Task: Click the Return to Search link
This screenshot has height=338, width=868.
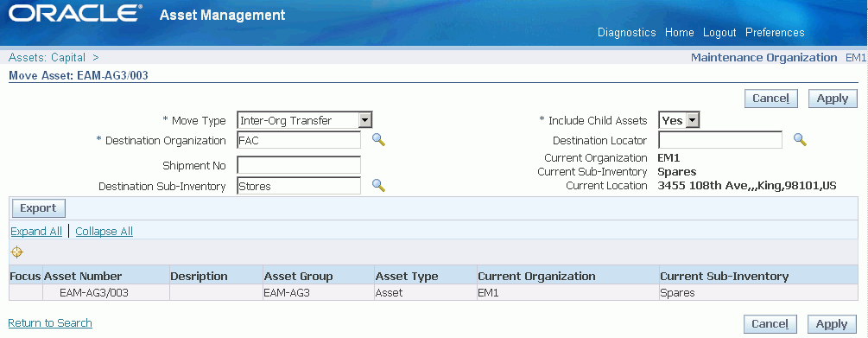Action: tap(50, 322)
